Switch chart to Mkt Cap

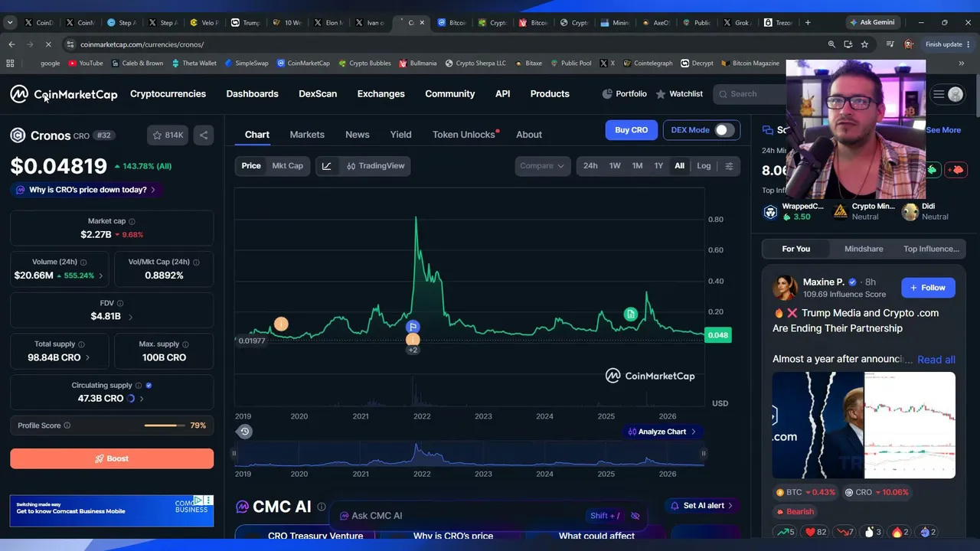tap(288, 166)
